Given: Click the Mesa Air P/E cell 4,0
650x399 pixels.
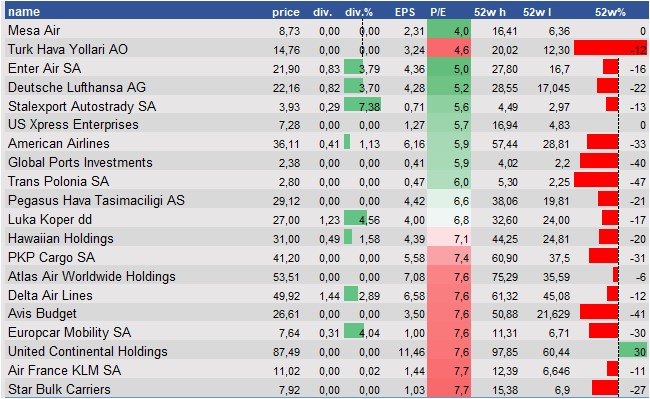Looking at the screenshot, I should pyautogui.click(x=449, y=31).
